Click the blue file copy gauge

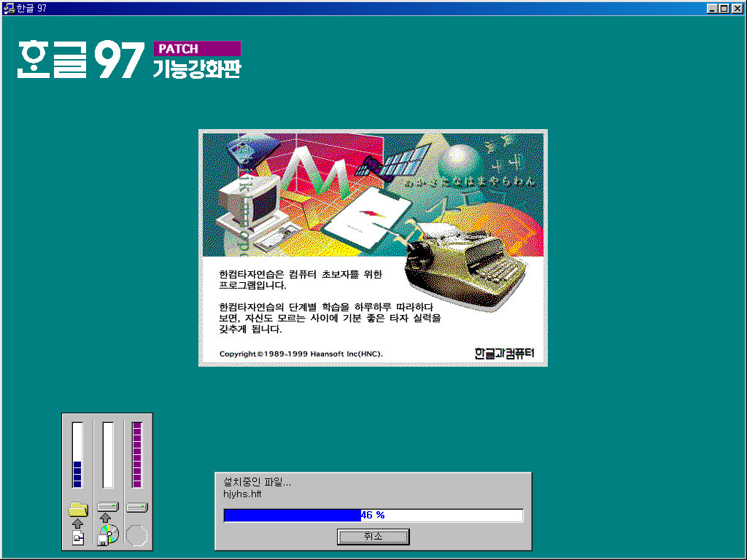[x=77, y=455]
